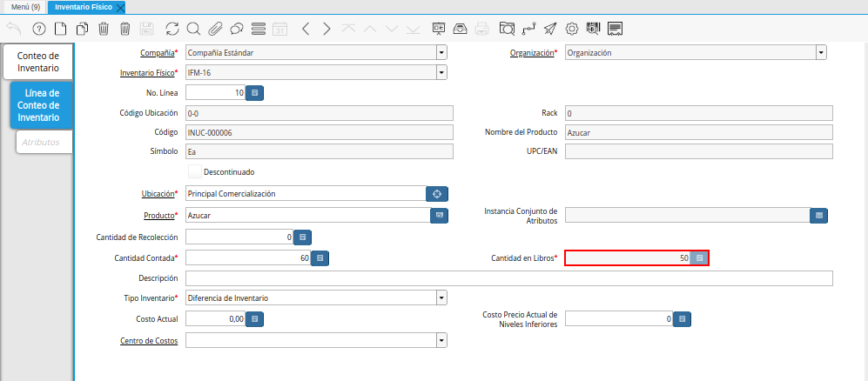Click the Help question mark icon

point(38,29)
